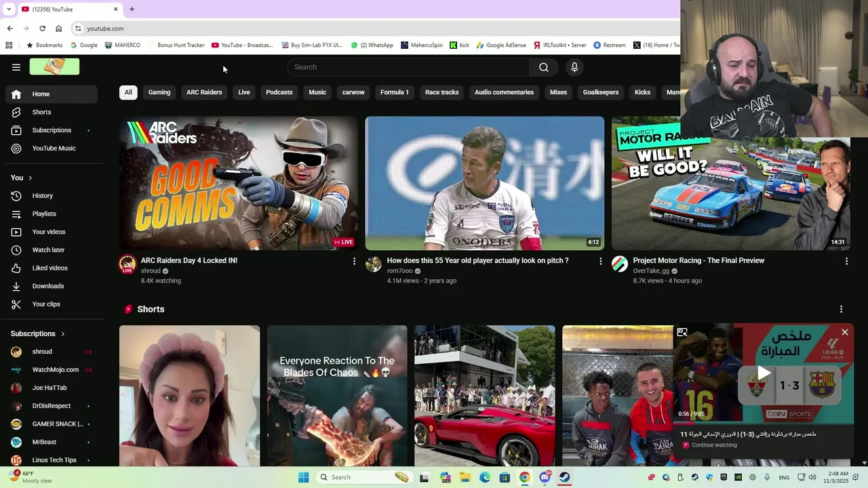The width and height of the screenshot is (868, 488).
Task: Open the Bonus Hunt Tracker bookmark
Action: click(176, 45)
